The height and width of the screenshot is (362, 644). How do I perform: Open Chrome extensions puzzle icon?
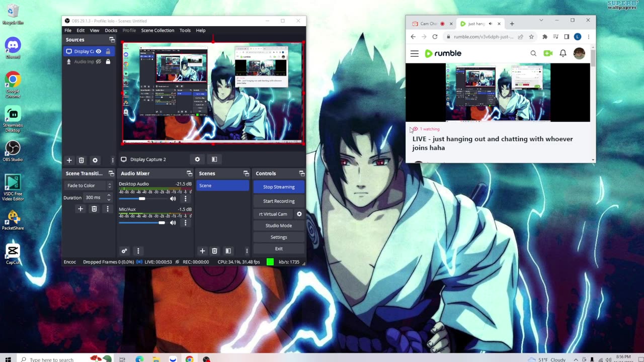pyautogui.click(x=544, y=37)
